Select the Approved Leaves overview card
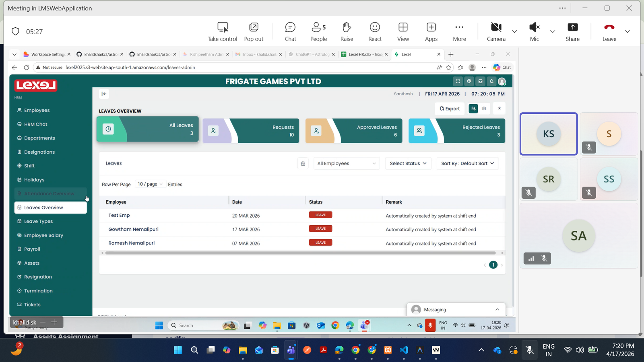Screen dimensions: 644x362 (x=354, y=131)
